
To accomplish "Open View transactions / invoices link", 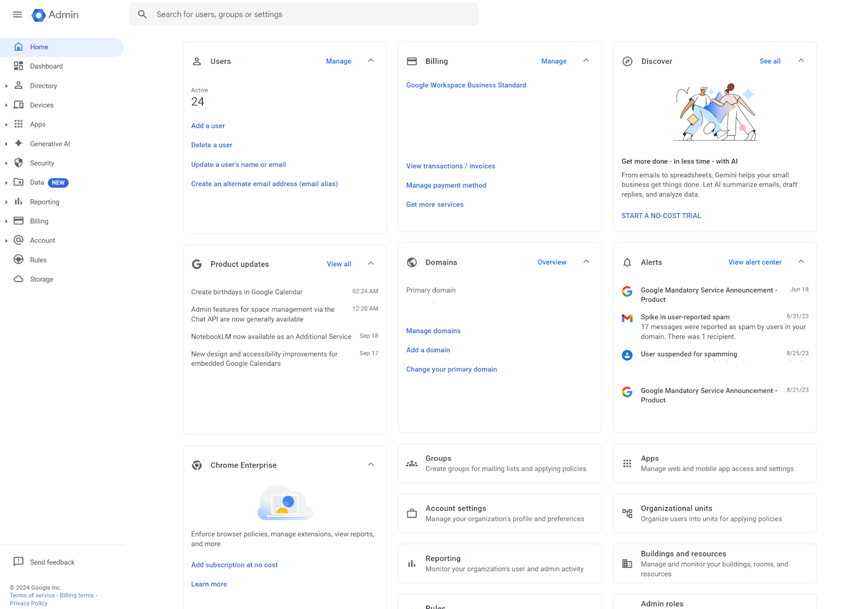I will pyautogui.click(x=451, y=166).
